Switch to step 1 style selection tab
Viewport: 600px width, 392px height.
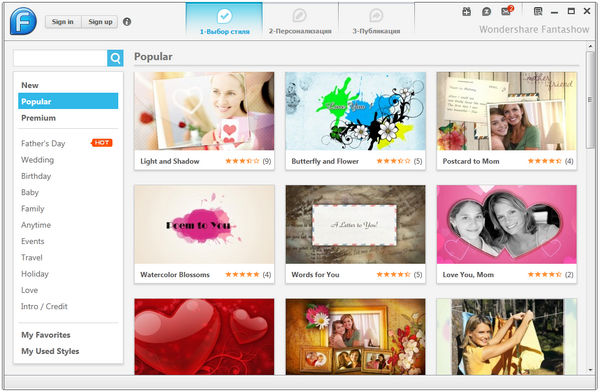[x=224, y=21]
